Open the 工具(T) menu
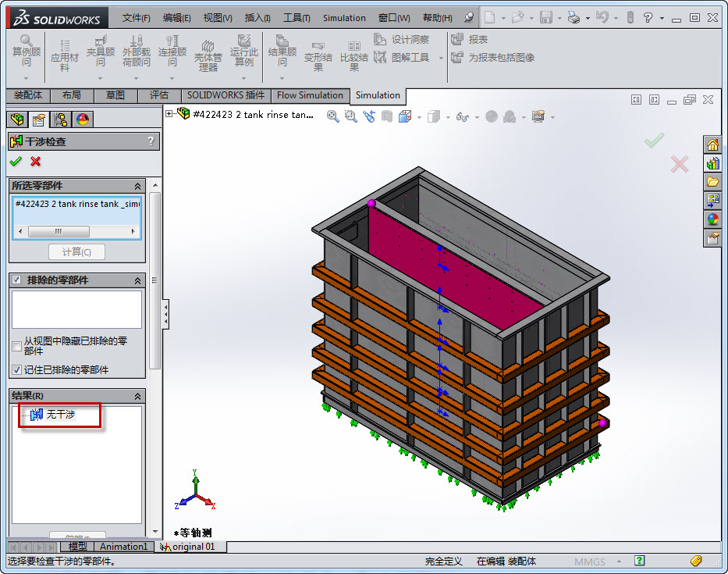 [x=296, y=18]
